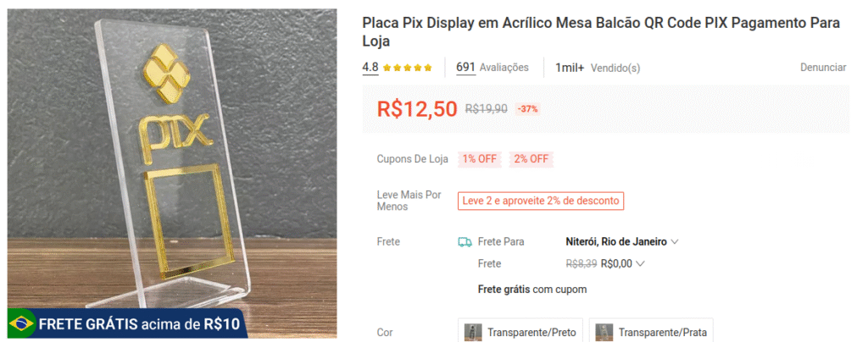Click the R$12,50 current price
The image size is (868, 342).
417,108
